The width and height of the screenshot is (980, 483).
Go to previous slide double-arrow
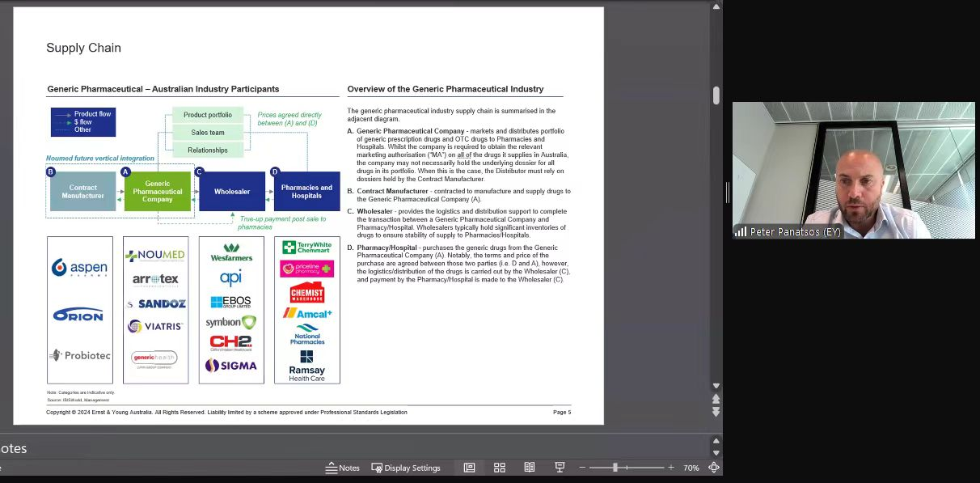[716, 399]
